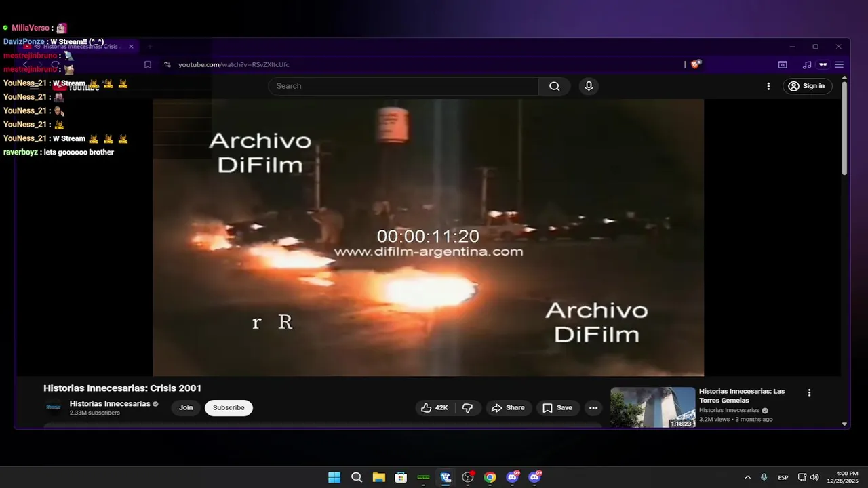This screenshot has height=488, width=868.
Task: Open Las Torres Gemelas video thumbnail
Action: [653, 407]
